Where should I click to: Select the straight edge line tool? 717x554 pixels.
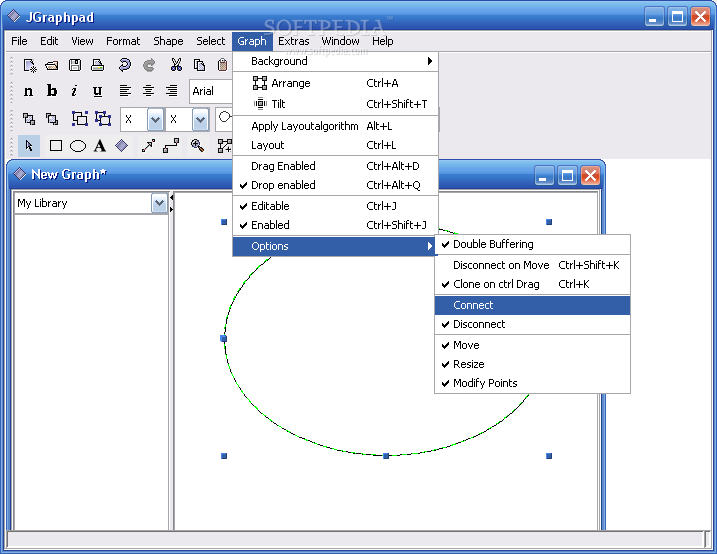(x=148, y=146)
